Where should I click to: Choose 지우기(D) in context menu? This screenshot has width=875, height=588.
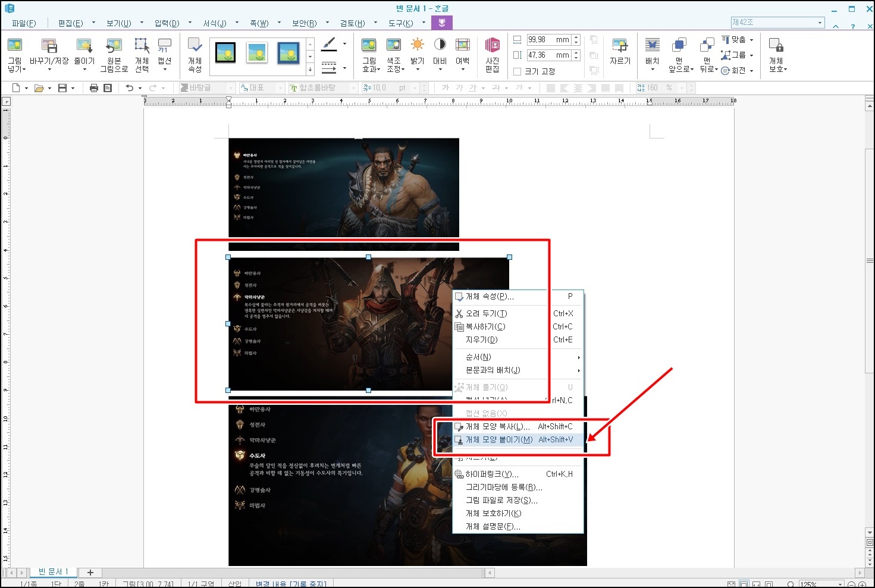click(x=518, y=340)
